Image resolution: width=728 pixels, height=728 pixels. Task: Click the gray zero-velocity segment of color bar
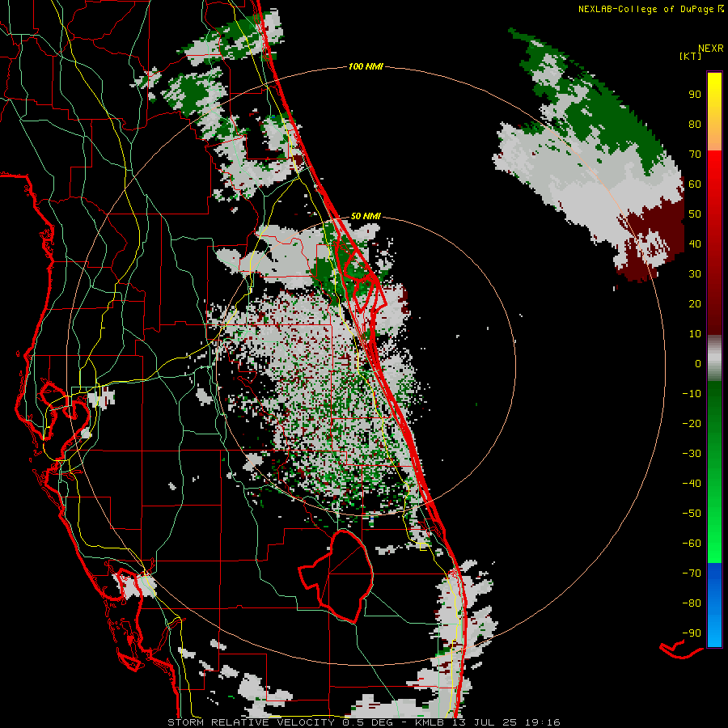click(714, 358)
